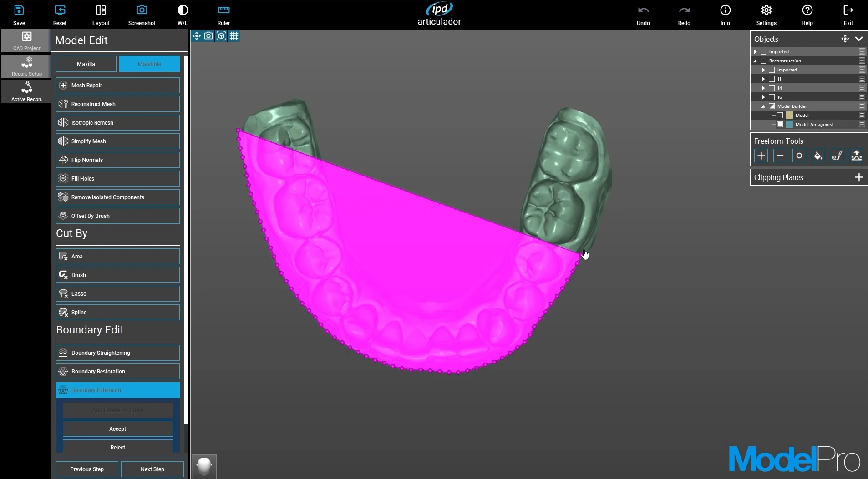Click the Model color swatch

[789, 116]
